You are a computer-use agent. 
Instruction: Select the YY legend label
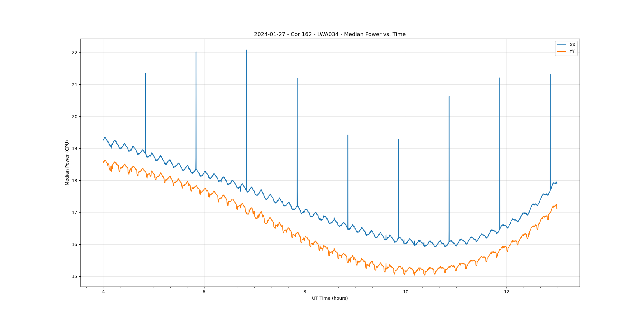(x=572, y=52)
